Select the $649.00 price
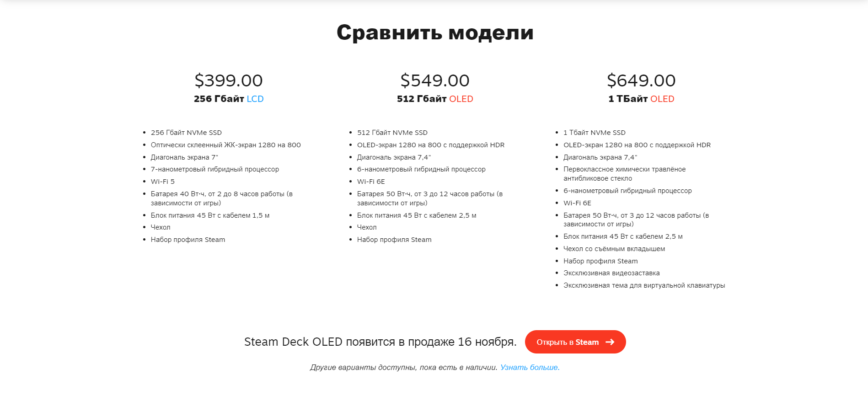Screen dimensions: 868x407 click(x=641, y=80)
